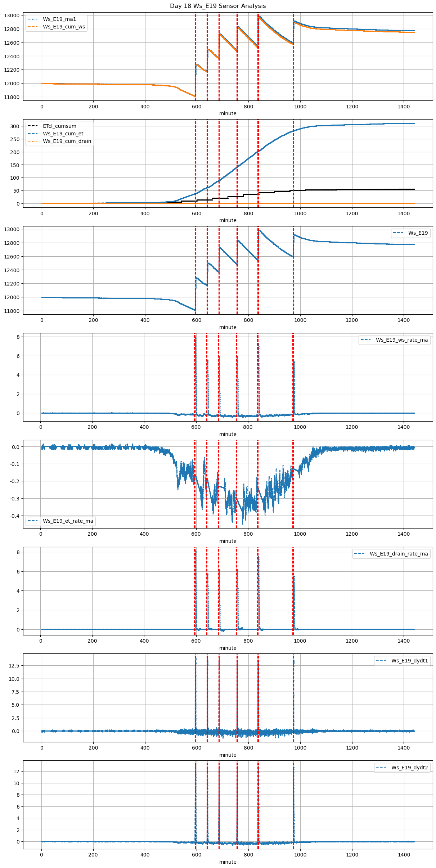The height and width of the screenshot is (868, 436).
Task: Click the Ws_E19_dydt2 legend entry
Action: tap(409, 768)
